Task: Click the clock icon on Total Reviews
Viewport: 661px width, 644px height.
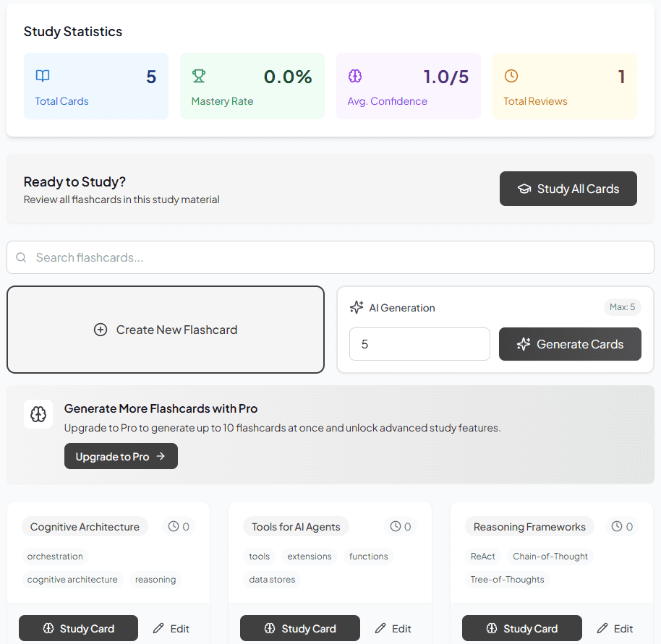Action: [511, 76]
